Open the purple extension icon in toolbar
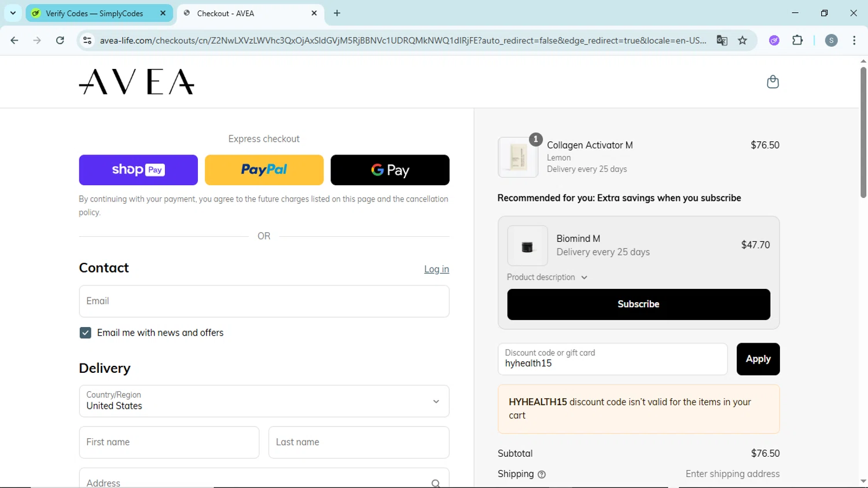868x488 pixels. (x=774, y=41)
